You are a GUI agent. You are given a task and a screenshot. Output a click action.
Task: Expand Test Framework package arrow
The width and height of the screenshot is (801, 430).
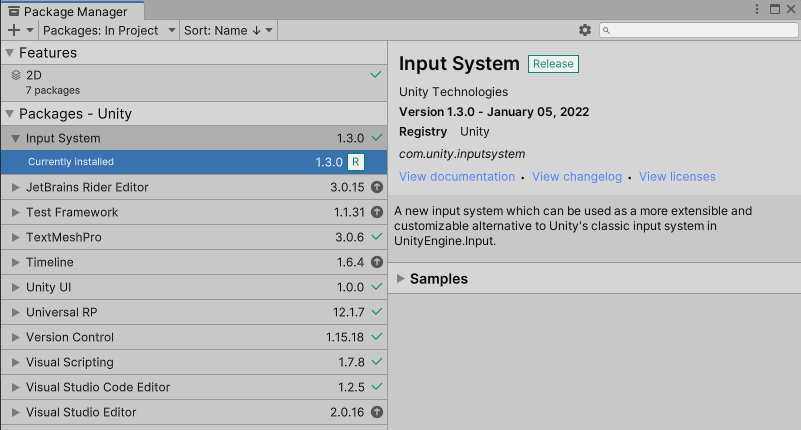pyautogui.click(x=16, y=212)
